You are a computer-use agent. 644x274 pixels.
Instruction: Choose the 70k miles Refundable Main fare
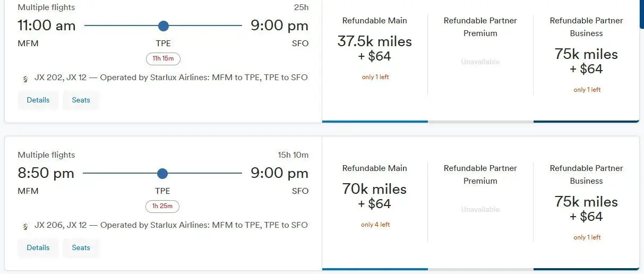(x=375, y=196)
